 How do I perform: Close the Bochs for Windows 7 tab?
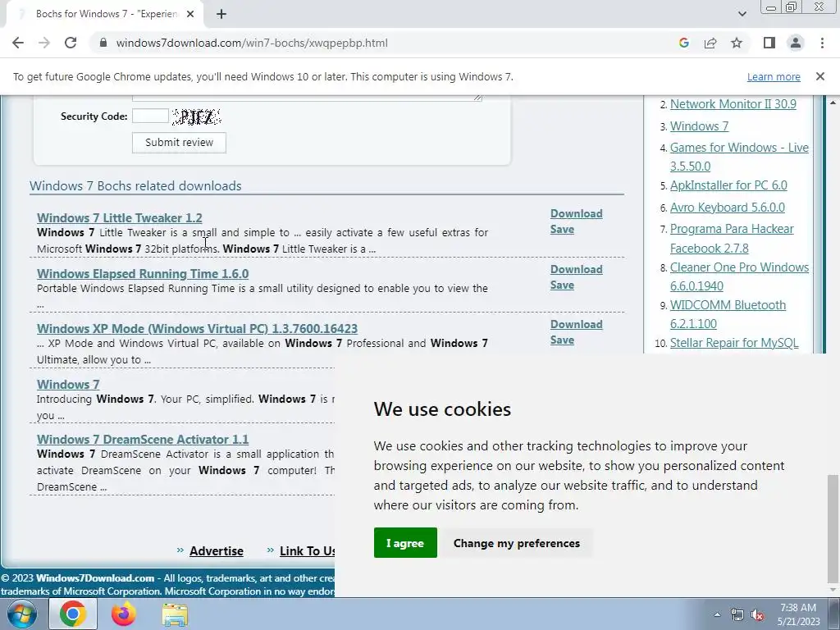(190, 14)
